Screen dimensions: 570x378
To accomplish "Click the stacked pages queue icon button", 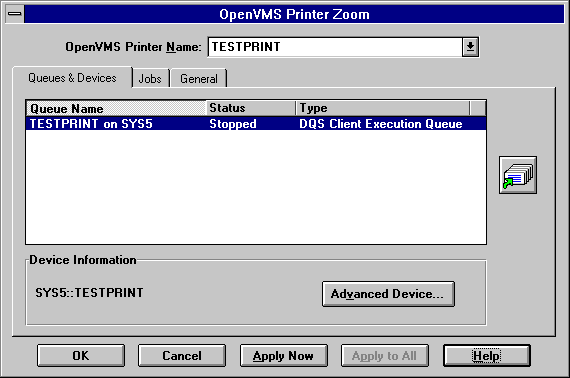I will pos(518,175).
